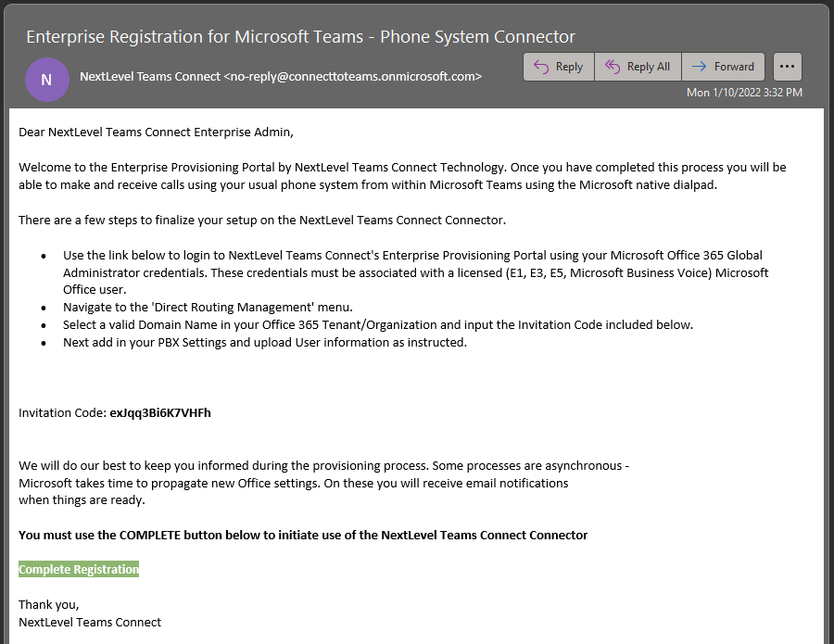Forward this registration email
Viewport: 834px width, 644px height.
click(724, 67)
